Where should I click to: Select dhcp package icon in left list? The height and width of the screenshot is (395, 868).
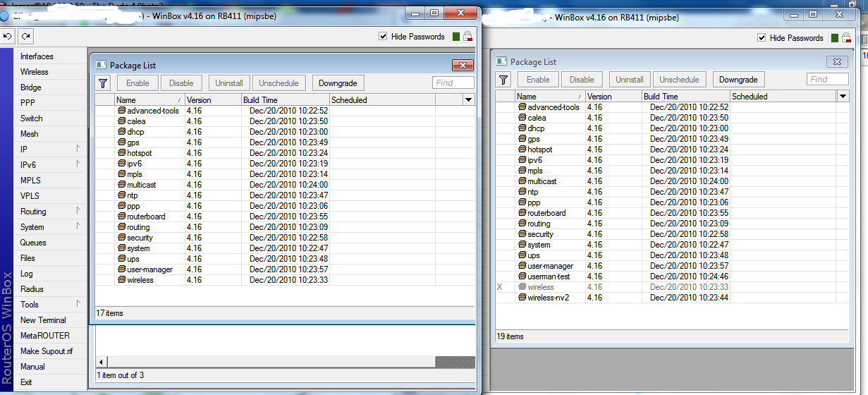click(121, 132)
